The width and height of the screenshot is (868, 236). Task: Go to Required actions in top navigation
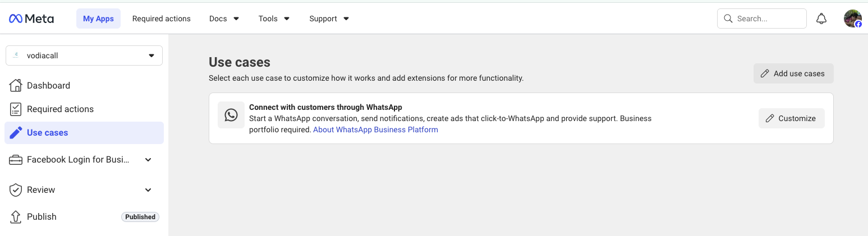[x=161, y=18]
